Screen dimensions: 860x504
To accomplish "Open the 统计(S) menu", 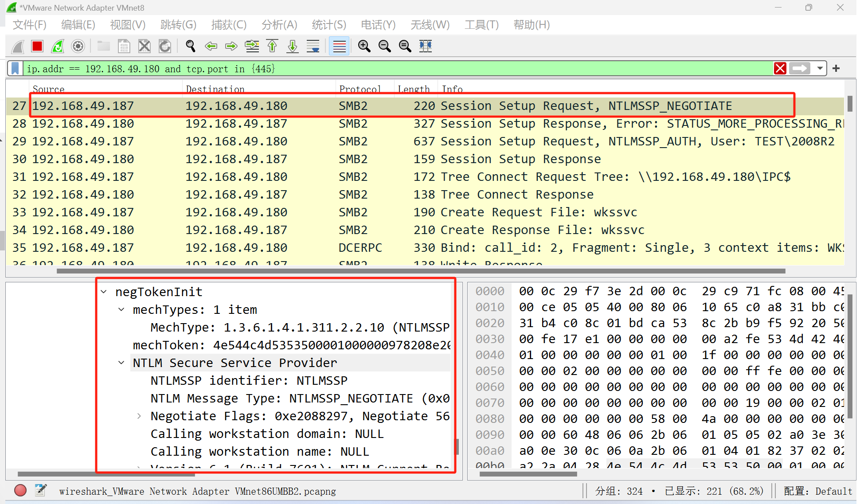I will coord(328,25).
